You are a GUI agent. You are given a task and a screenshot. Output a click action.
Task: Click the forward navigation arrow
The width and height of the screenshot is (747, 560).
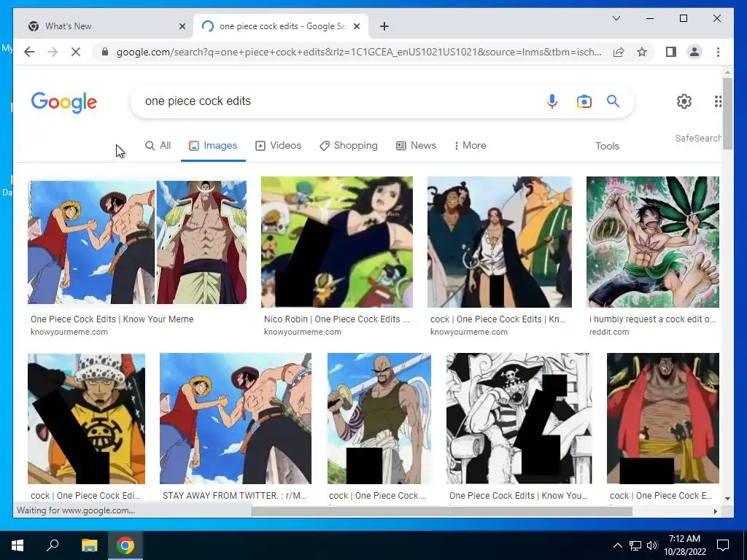click(53, 52)
